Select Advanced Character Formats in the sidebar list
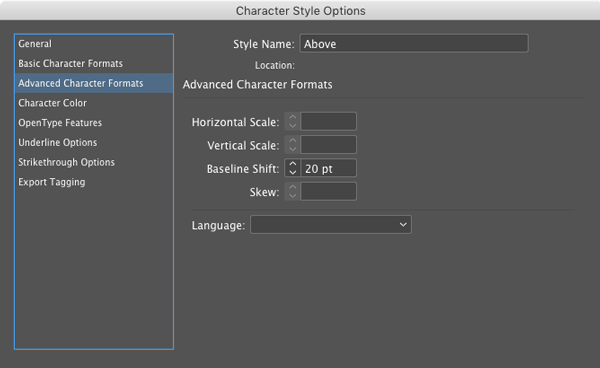 pyautogui.click(x=94, y=83)
